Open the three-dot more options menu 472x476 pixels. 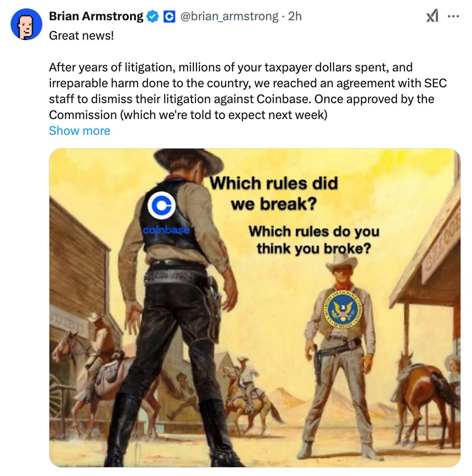tap(453, 16)
